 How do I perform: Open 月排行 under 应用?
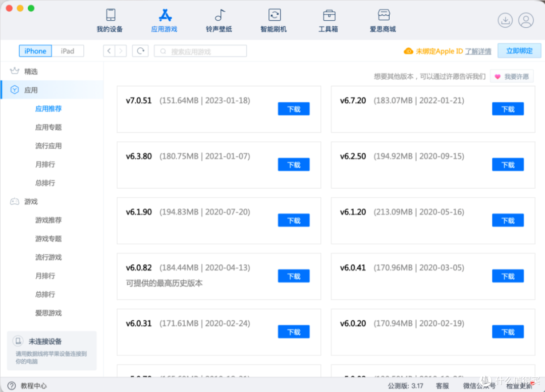pyautogui.click(x=45, y=164)
